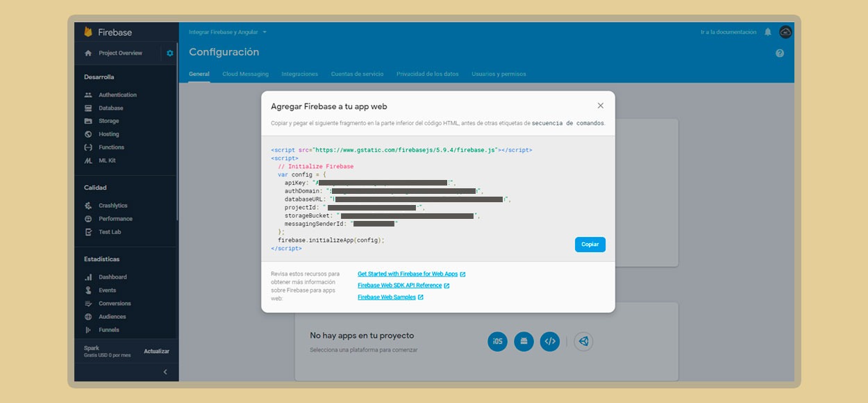Viewport: 868px width, 403px height.
Task: Open the Cuentas de servicio tab
Action: click(357, 74)
